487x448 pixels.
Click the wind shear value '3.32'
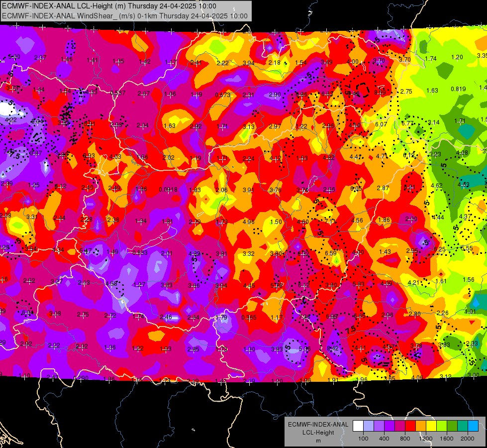[248, 254]
